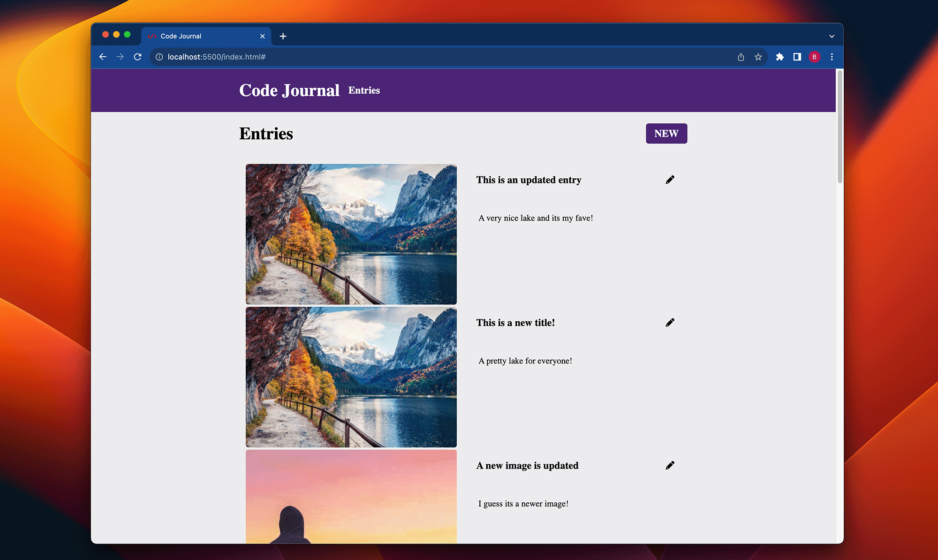The width and height of the screenshot is (938, 560).
Task: Select the Code Journal tab
Action: point(206,36)
